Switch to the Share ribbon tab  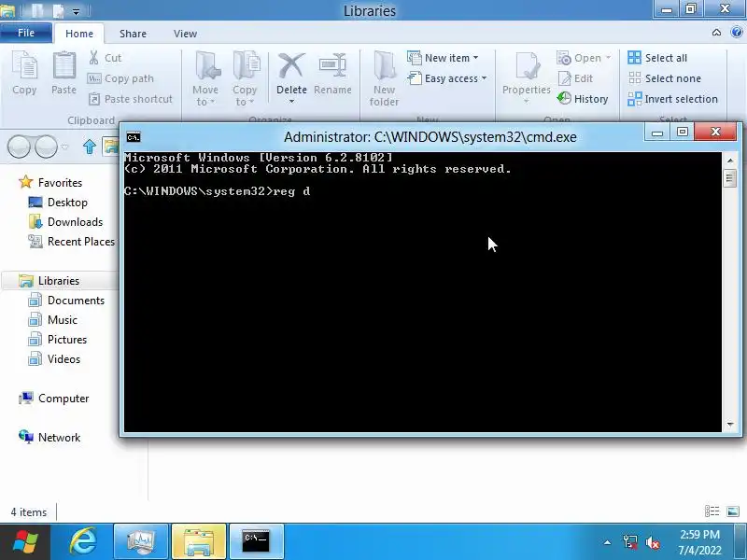(133, 34)
